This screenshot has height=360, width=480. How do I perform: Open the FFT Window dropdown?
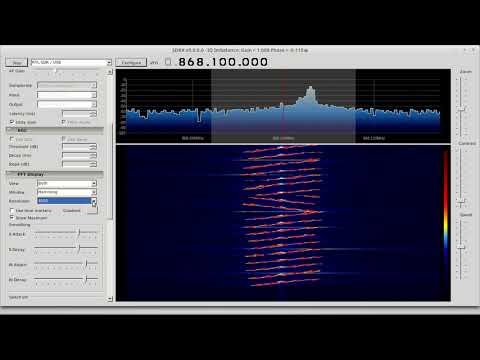click(x=67, y=192)
